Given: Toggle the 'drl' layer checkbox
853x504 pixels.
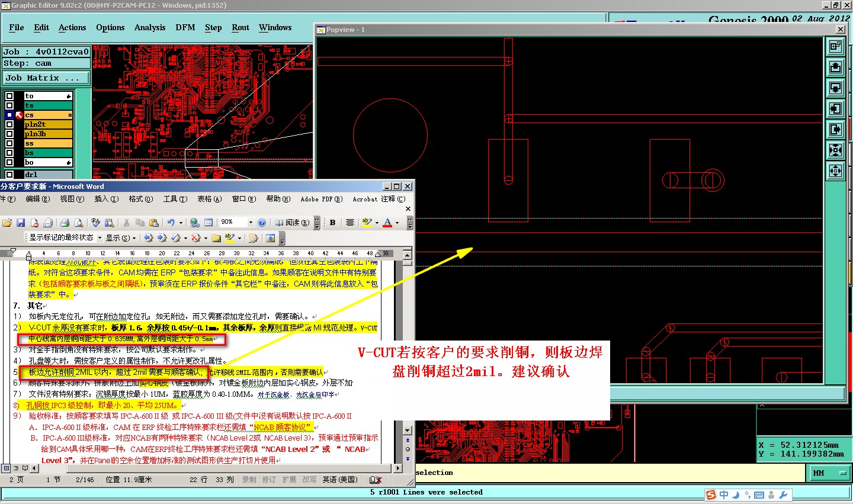Looking at the screenshot, I should point(9,175).
